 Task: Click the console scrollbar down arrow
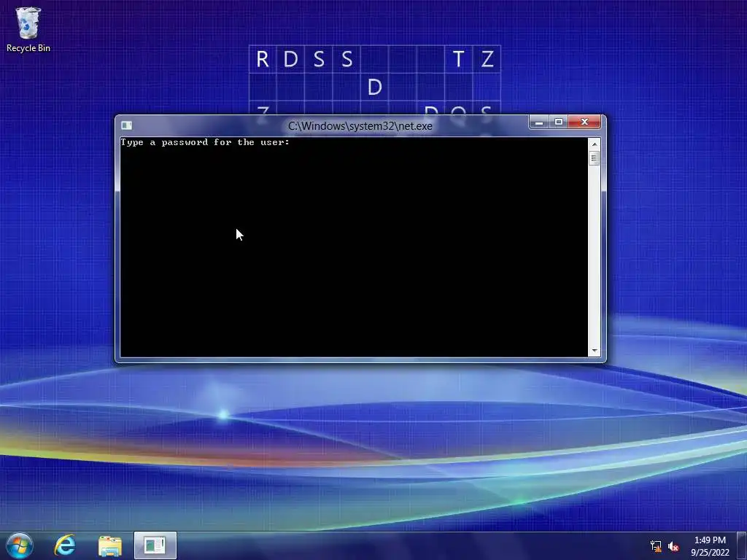click(x=594, y=351)
